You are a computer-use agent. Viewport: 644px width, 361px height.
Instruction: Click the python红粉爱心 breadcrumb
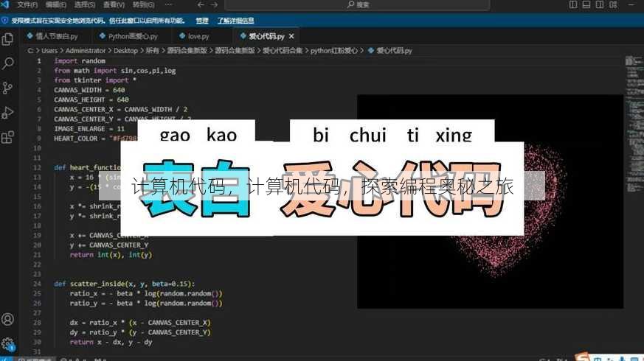pos(333,50)
